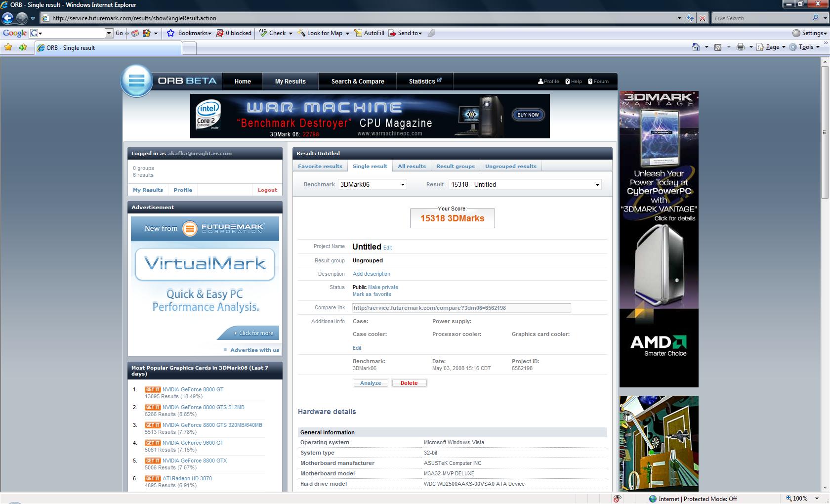The width and height of the screenshot is (830, 504).
Task: Open the Result 15318 - Untitled dropdown
Action: coord(525,184)
